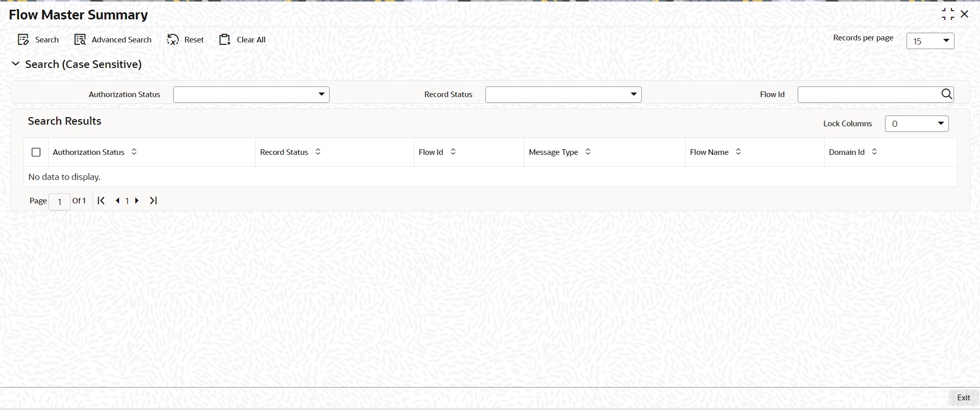This screenshot has width=980, height=410.
Task: Sort by Message Type column
Action: (588, 152)
